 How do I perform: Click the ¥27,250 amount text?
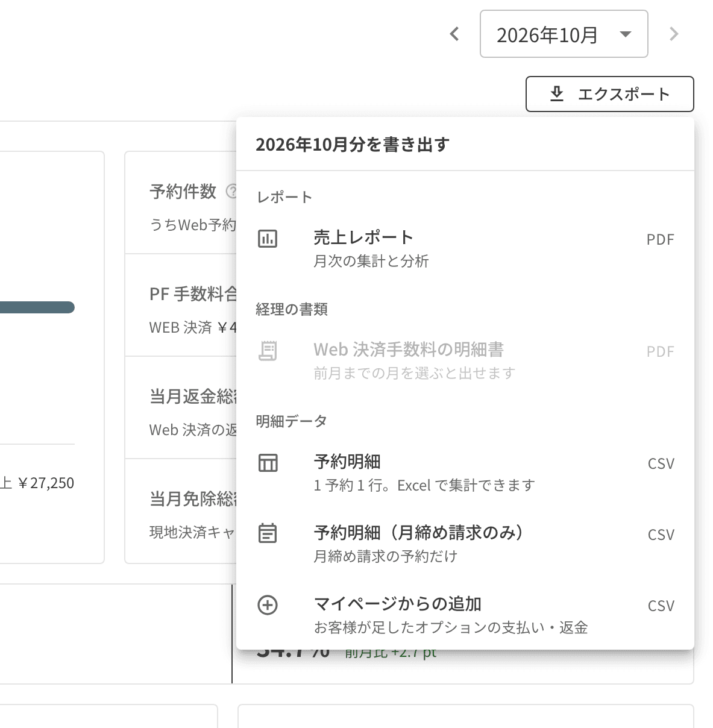coord(46,483)
